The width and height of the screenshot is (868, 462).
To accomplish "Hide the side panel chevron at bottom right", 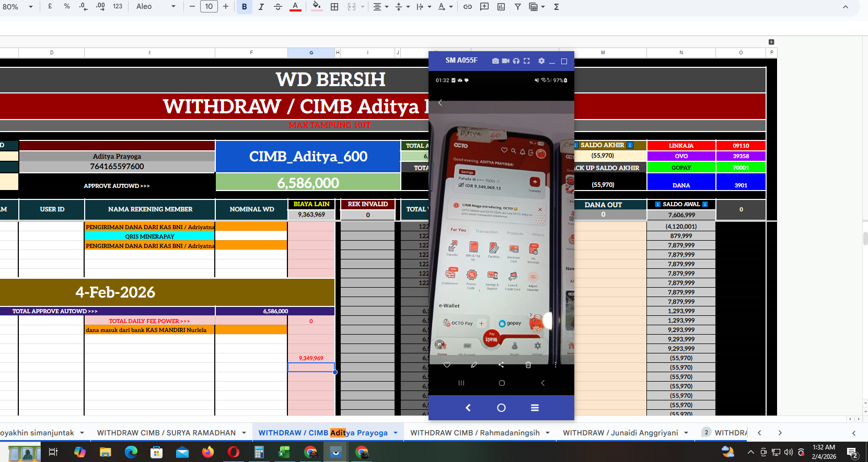I will click(x=854, y=433).
